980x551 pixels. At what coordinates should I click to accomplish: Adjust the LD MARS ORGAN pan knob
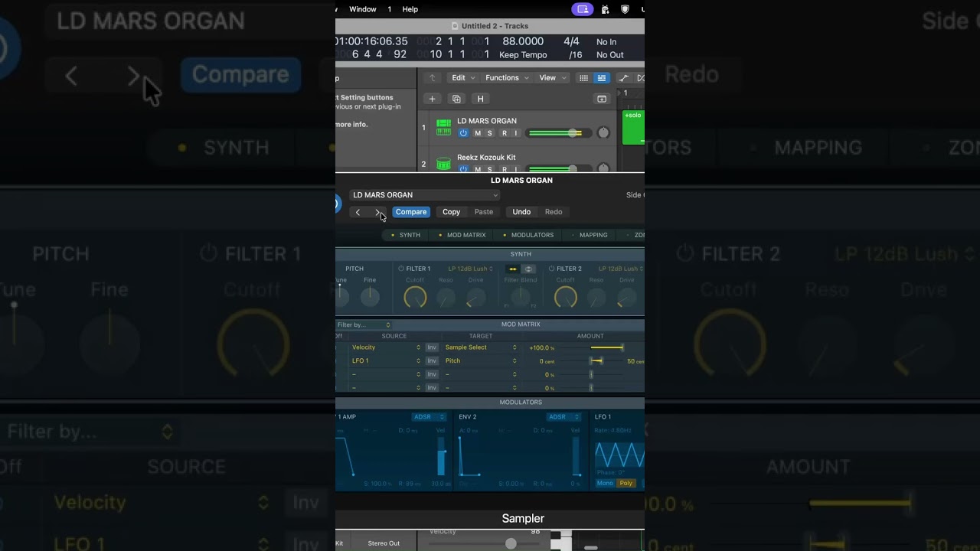[603, 133]
